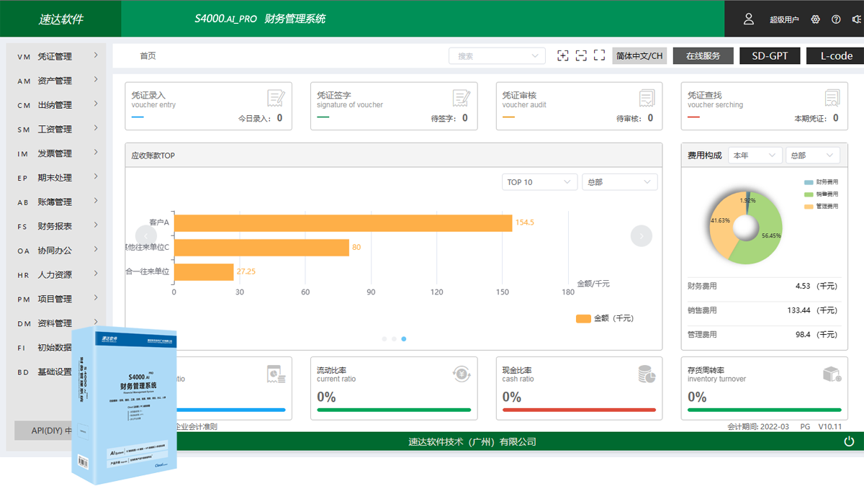Open the 搜索 search combo box
864x504 pixels.
click(497, 55)
